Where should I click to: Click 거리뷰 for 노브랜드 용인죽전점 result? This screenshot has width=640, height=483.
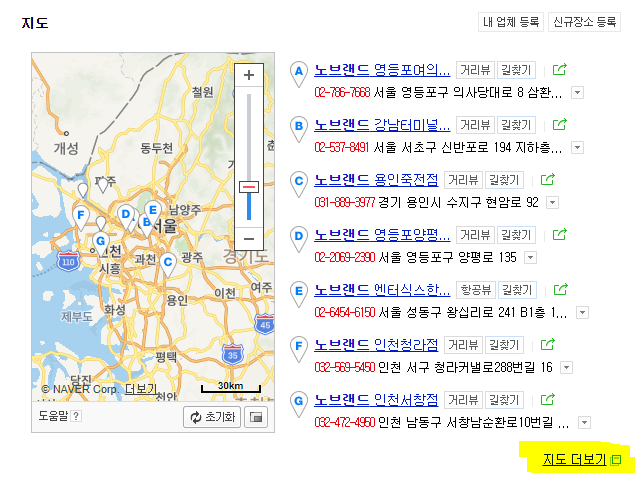[x=463, y=180]
